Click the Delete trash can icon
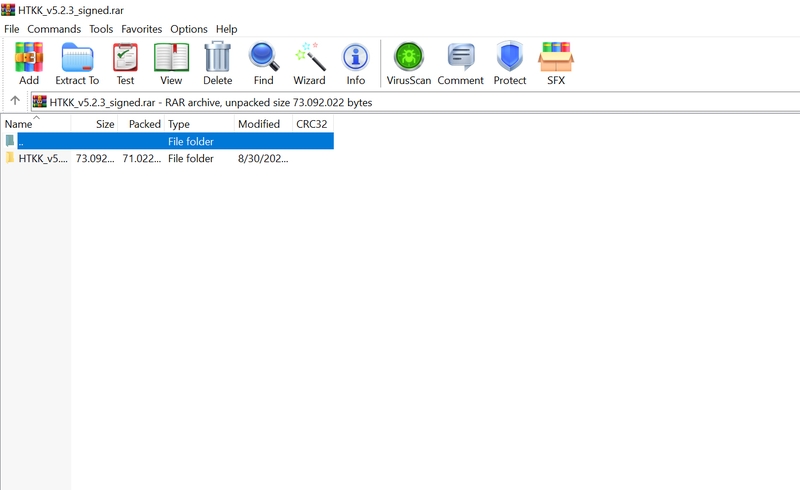 (x=217, y=57)
